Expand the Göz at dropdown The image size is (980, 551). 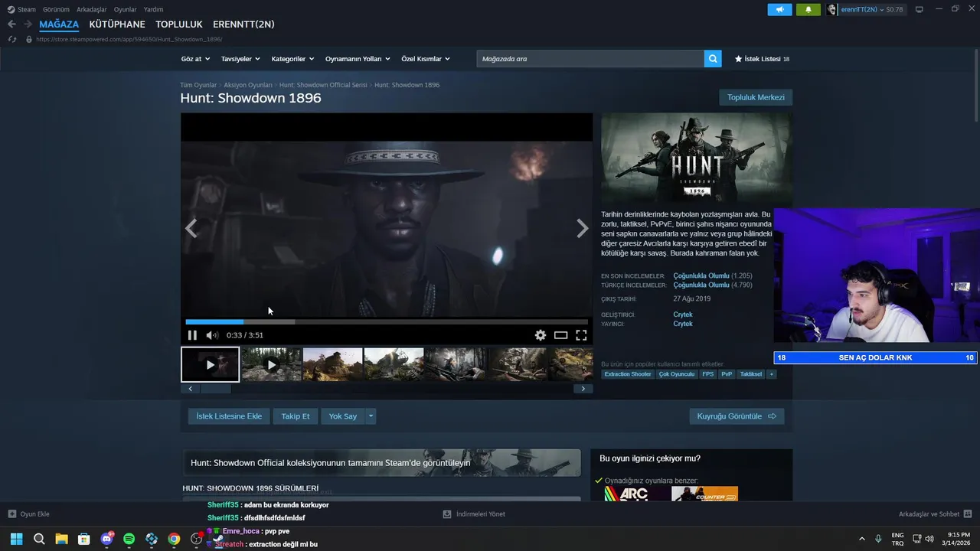[196, 59]
